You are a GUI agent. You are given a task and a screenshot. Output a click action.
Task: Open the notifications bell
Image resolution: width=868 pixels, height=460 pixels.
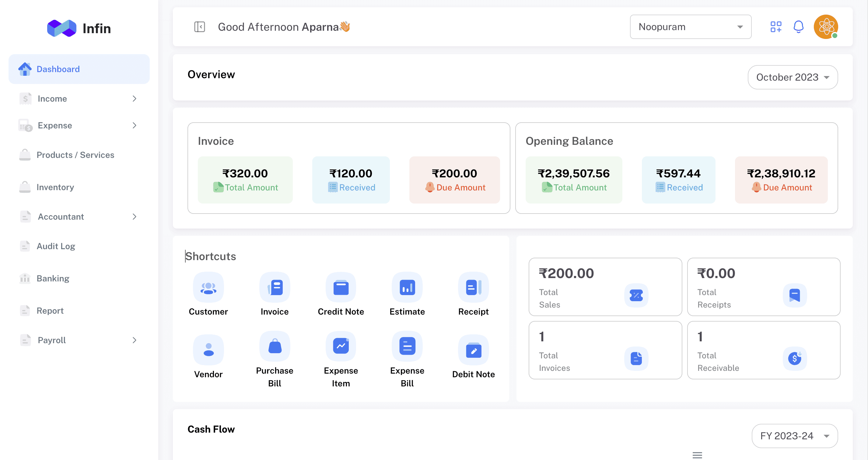tap(799, 26)
